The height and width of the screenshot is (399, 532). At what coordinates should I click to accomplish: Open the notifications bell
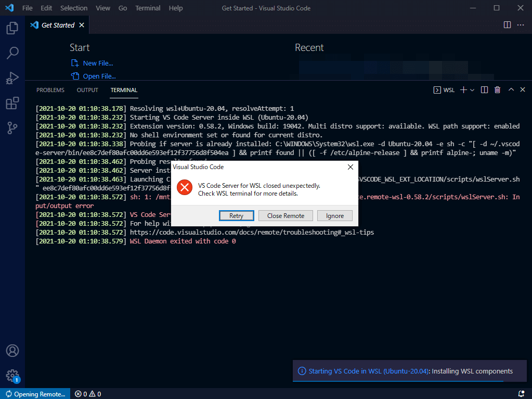521,394
